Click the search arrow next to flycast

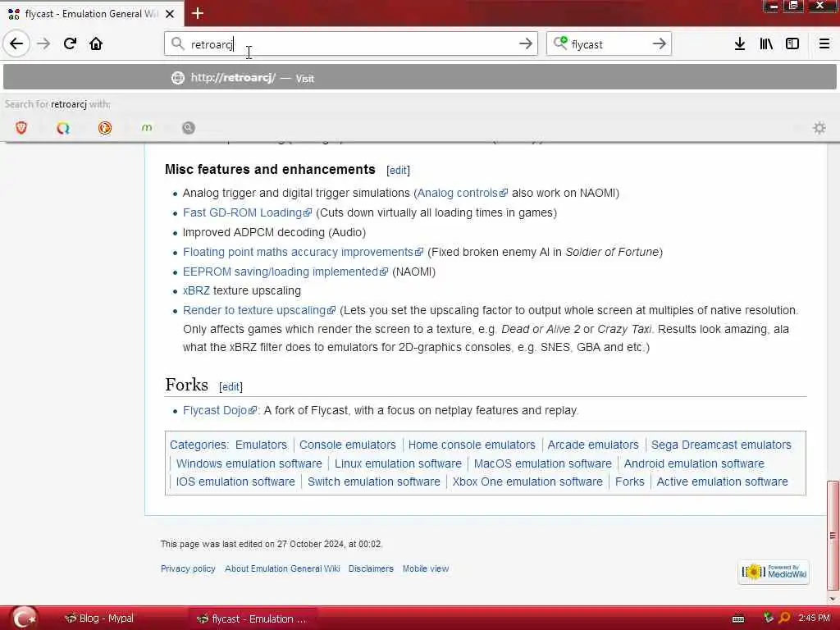[x=659, y=44]
